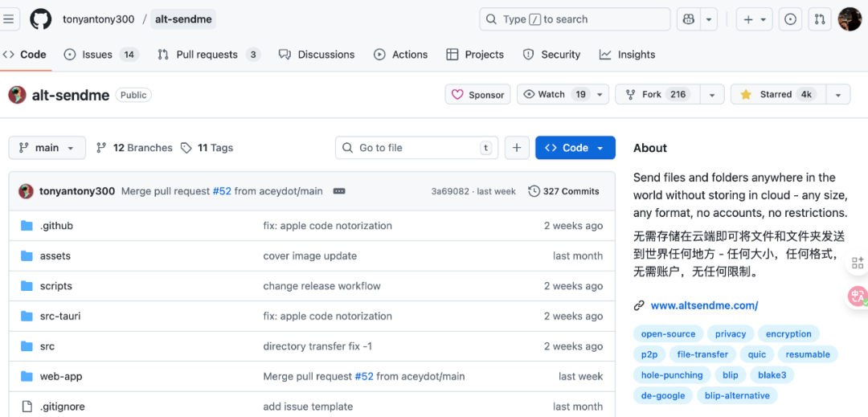Screen dimensions: 868x417
Task: Open the Fork options dropdown arrow
Action: 711,95
